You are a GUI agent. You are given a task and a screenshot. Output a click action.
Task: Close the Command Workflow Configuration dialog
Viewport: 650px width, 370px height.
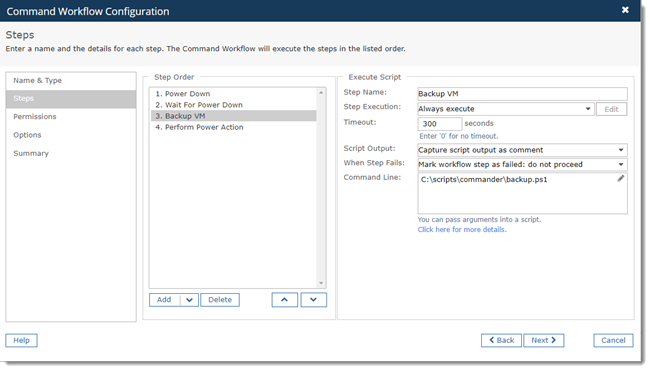point(625,10)
